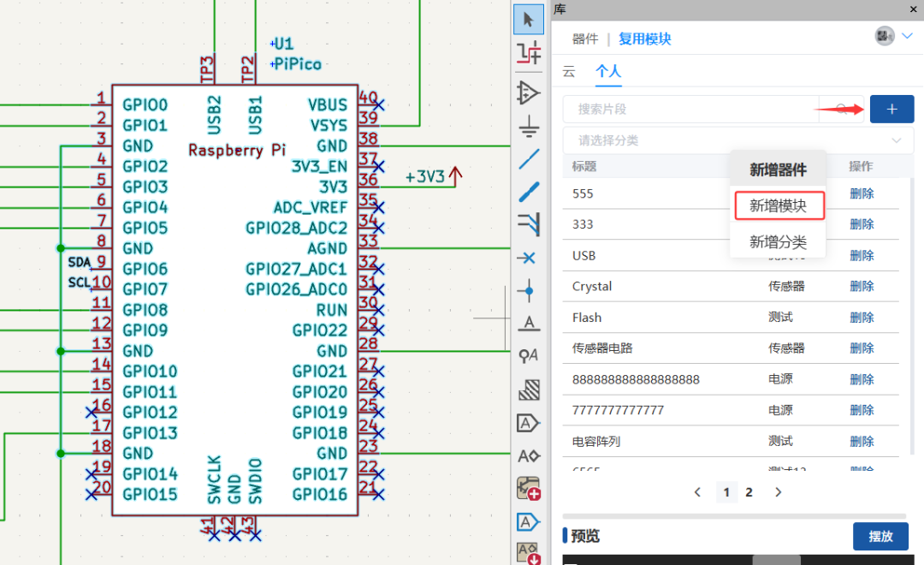Screen dimensions: 924x565
Task: Place a ground symbol
Action: point(529,126)
